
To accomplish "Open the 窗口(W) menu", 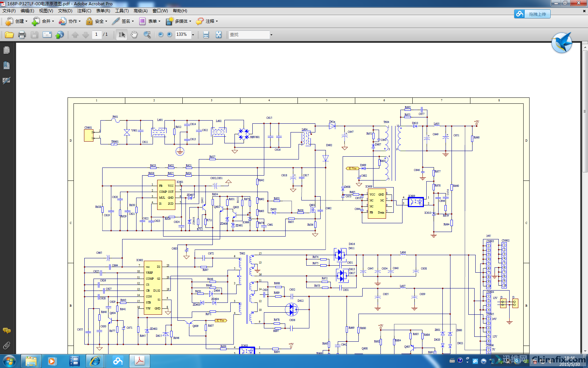I will pyautogui.click(x=160, y=11).
